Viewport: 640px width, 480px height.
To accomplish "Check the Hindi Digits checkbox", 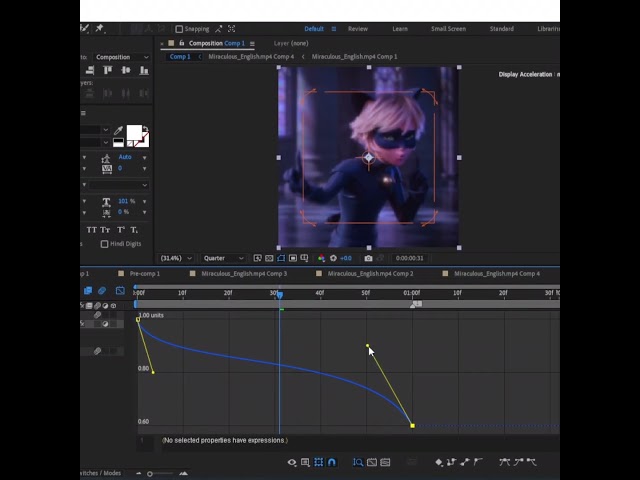I will [x=104, y=244].
